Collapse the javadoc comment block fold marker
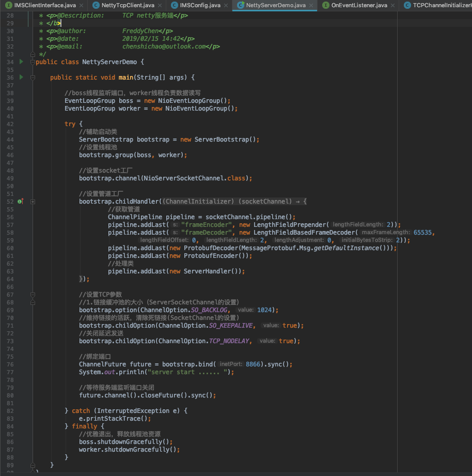This screenshot has height=476, width=472. [x=33, y=54]
